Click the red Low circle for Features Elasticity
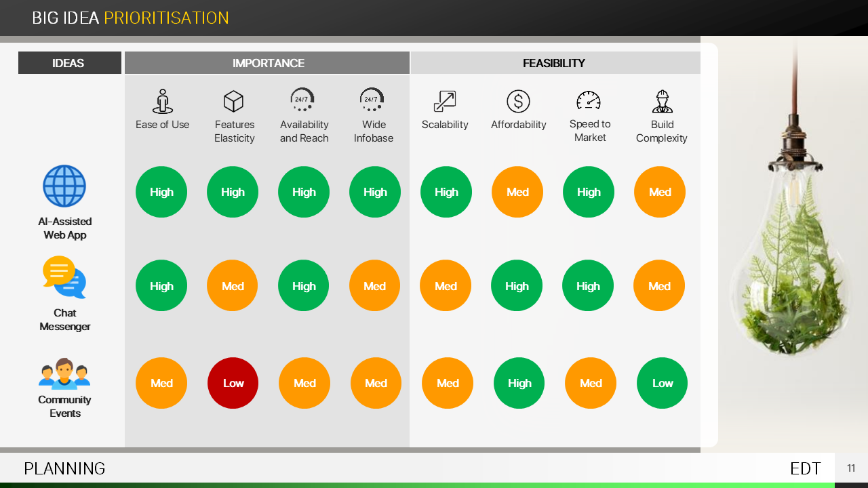 (233, 383)
